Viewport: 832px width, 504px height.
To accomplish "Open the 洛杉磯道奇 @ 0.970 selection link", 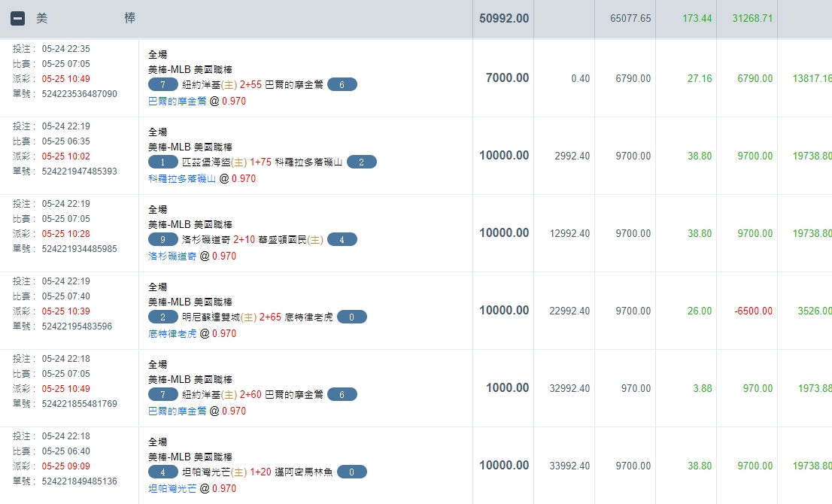I will pos(172,256).
